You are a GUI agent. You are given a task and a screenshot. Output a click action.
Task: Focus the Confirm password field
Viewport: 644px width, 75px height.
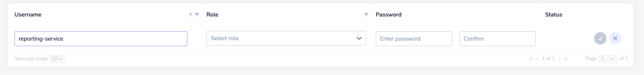498,39
